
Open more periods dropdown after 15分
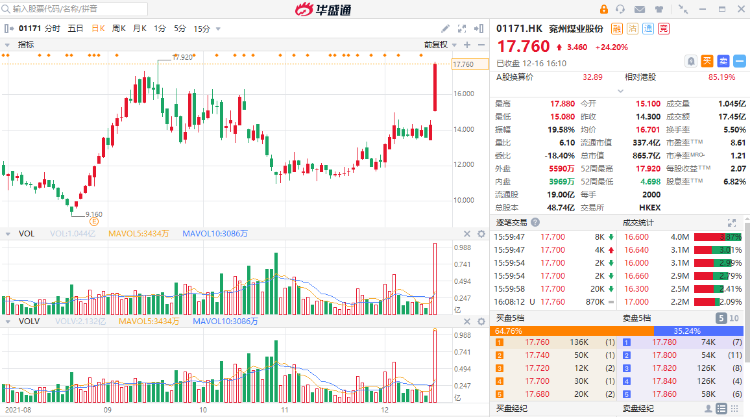click(218, 29)
